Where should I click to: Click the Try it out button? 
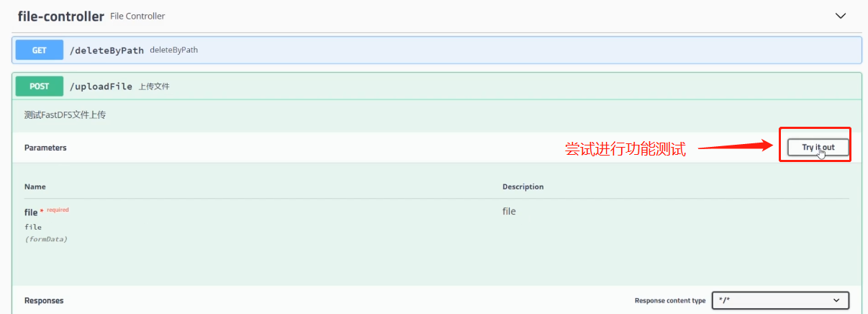pos(818,147)
